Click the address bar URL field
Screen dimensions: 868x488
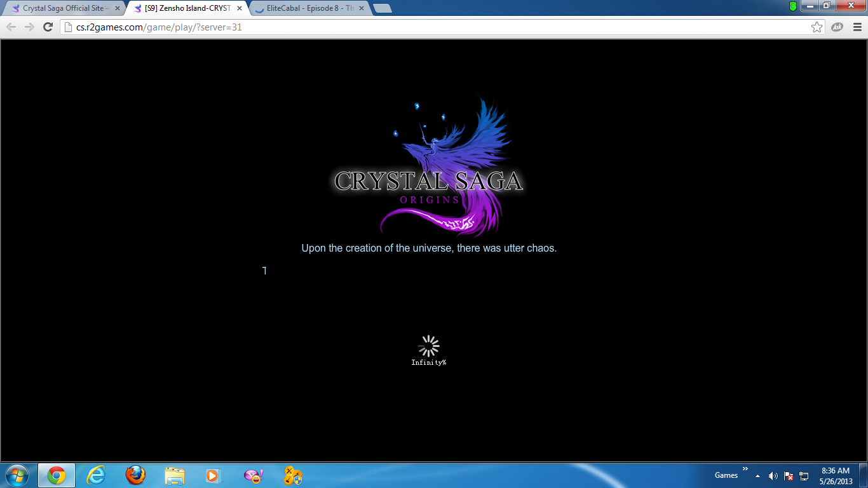tap(432, 27)
